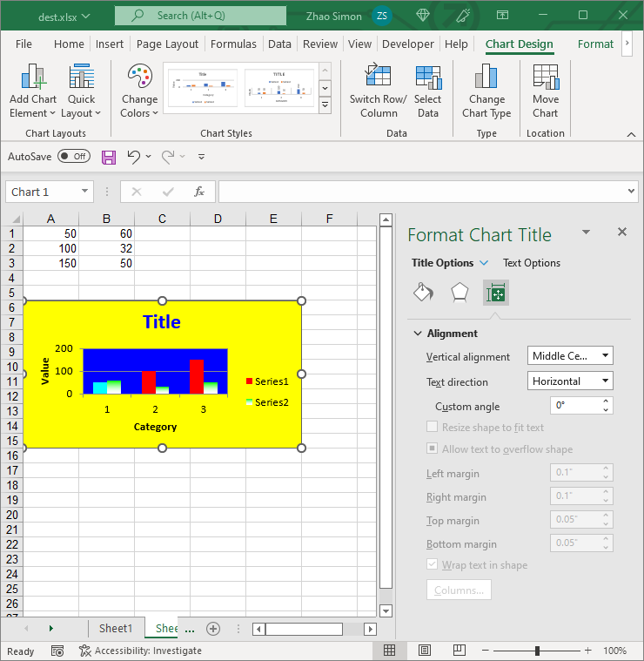Click the Save icon in the toolbar
Screen dimensions: 644x661
[x=109, y=157]
